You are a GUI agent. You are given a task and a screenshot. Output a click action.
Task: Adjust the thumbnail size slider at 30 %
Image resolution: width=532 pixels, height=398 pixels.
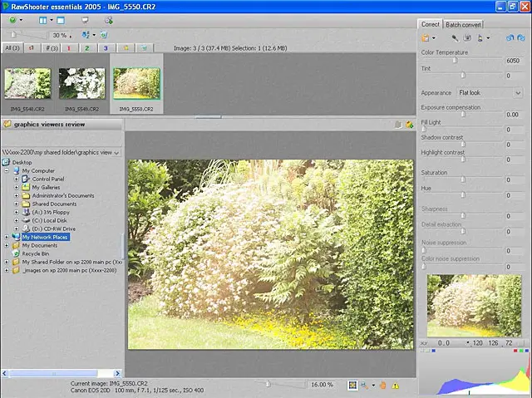tap(13, 35)
